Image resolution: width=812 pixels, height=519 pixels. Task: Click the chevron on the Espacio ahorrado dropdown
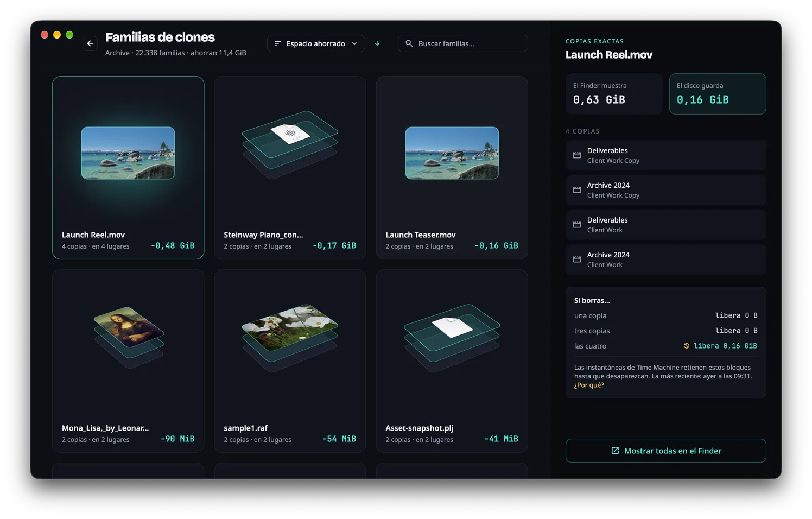coord(354,43)
